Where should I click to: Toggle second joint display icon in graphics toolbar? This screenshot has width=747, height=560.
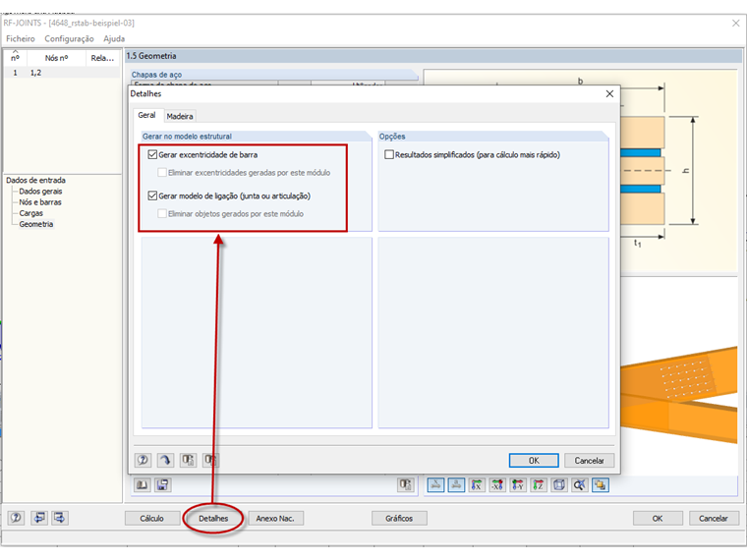click(456, 485)
